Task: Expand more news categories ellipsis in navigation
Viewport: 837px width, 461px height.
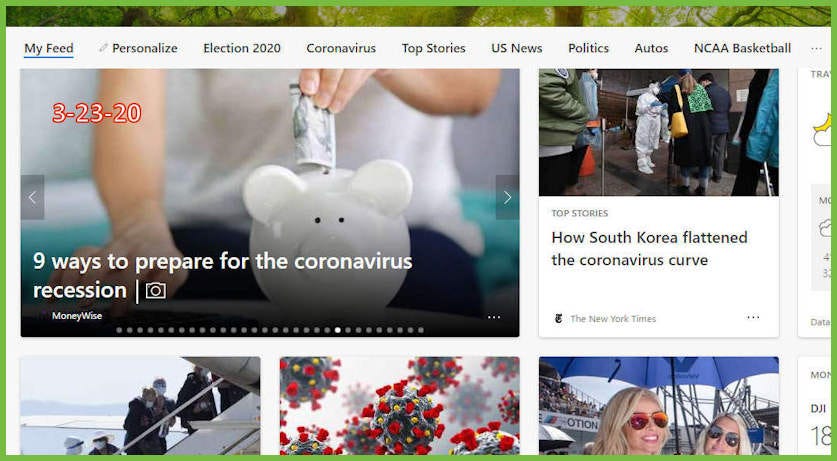Action: (816, 49)
